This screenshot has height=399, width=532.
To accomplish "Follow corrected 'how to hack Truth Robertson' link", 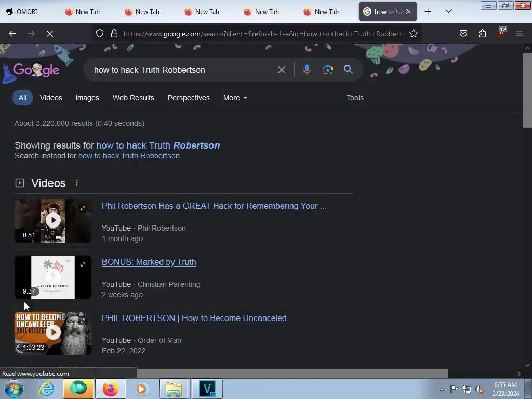I will pos(158,145).
